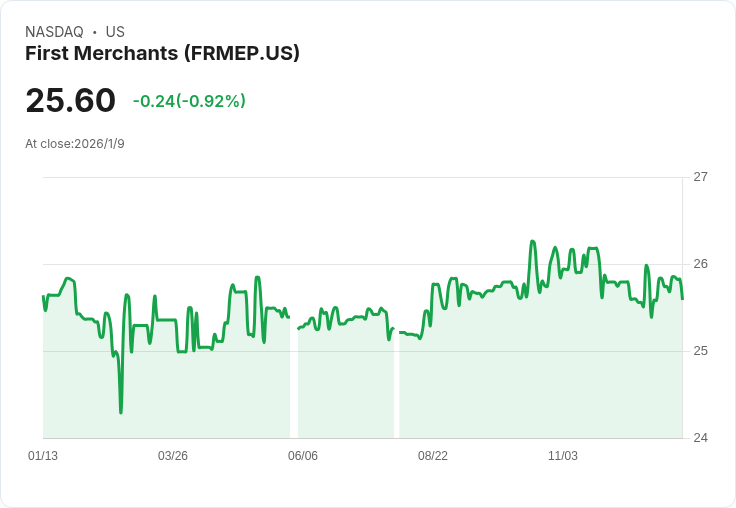The width and height of the screenshot is (736, 508).
Task: Click the NASDAQ exchange label
Action: click(x=54, y=32)
